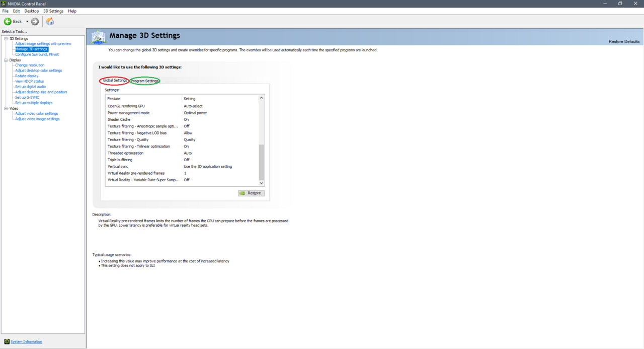The height and width of the screenshot is (349, 644).
Task: Select the OpenGL rendering GPU row
Action: 182,106
